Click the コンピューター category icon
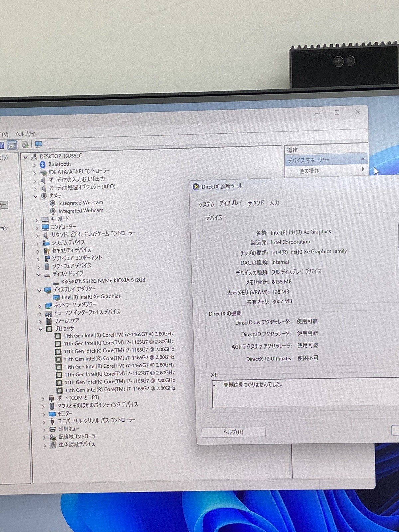This screenshot has width=399, height=532. (x=45, y=227)
